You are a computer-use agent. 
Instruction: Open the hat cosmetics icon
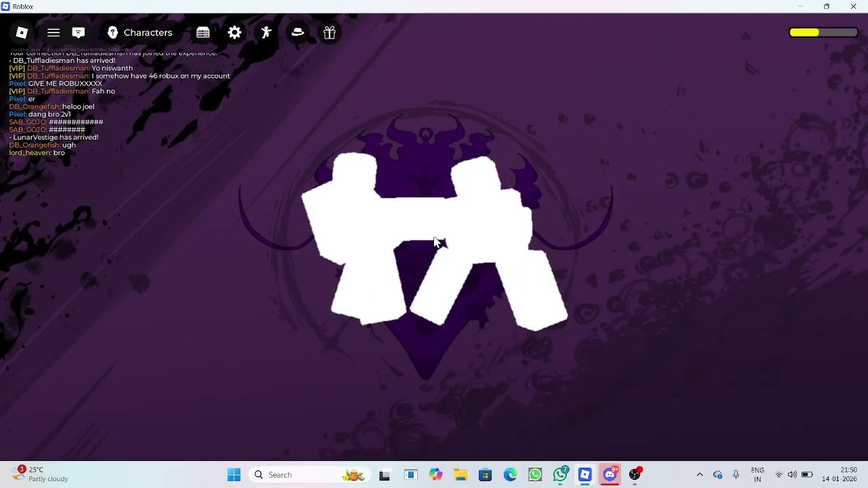coord(298,33)
